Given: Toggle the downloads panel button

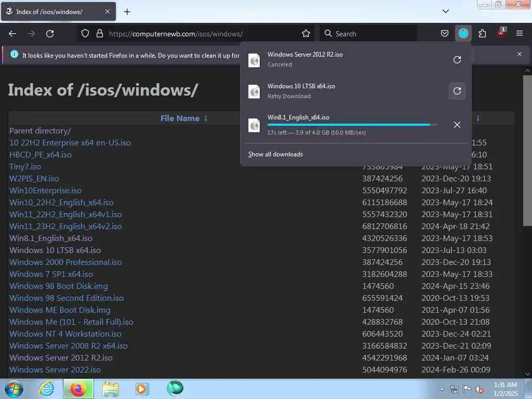Looking at the screenshot, I should [x=463, y=34].
